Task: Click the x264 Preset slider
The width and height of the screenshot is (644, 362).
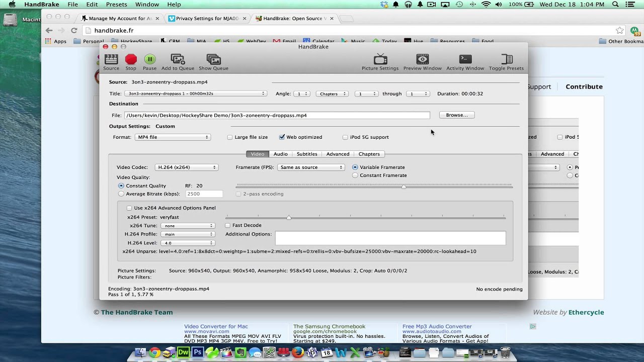Action: pos(365,217)
